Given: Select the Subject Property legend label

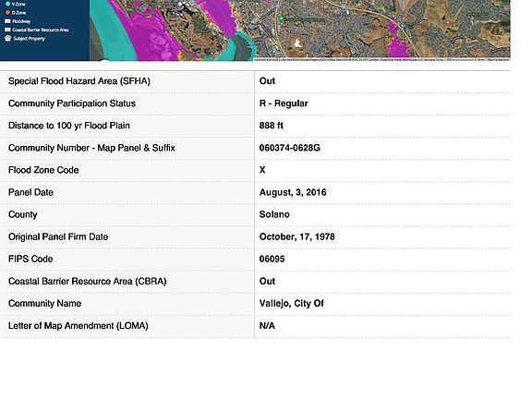Looking at the screenshot, I should [x=30, y=39].
